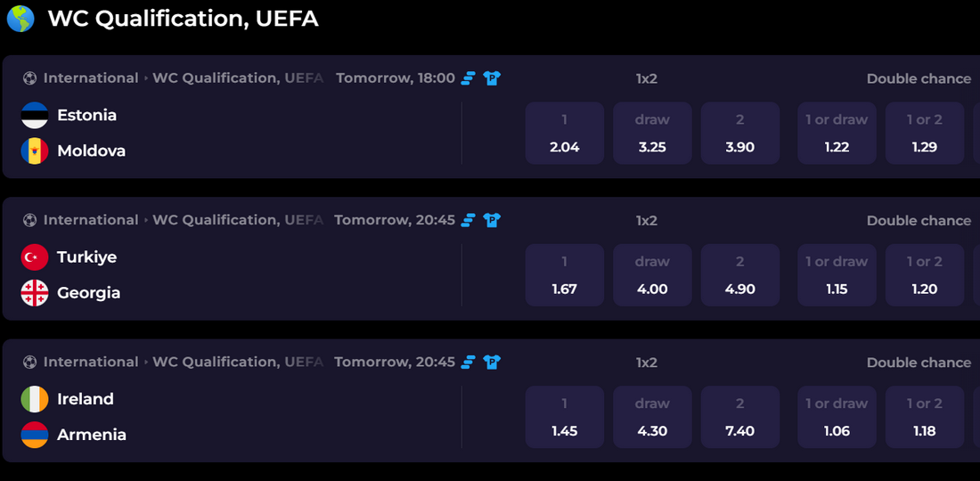Click the Estonia flag icon
The height and width of the screenshot is (481, 980).
[35, 115]
